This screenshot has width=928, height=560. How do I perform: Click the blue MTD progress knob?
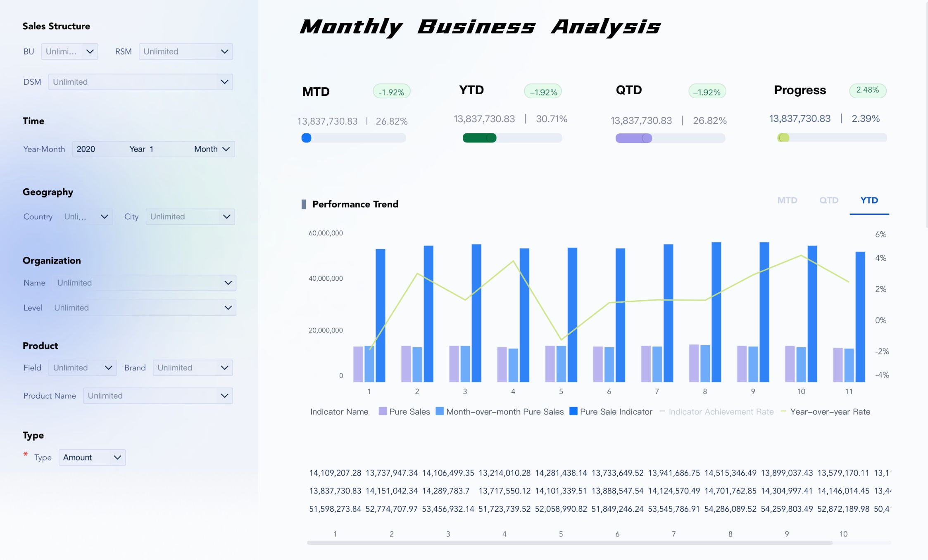tap(306, 138)
